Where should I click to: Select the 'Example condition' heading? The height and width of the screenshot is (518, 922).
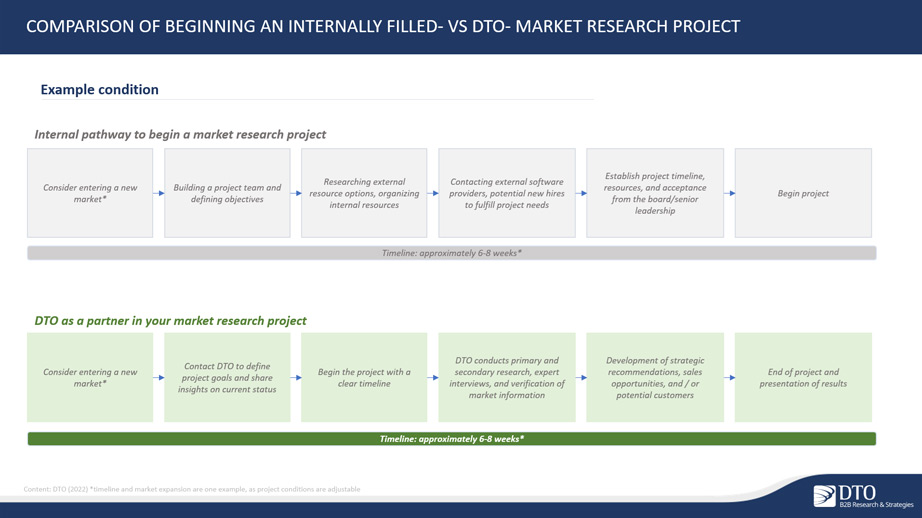pos(99,89)
